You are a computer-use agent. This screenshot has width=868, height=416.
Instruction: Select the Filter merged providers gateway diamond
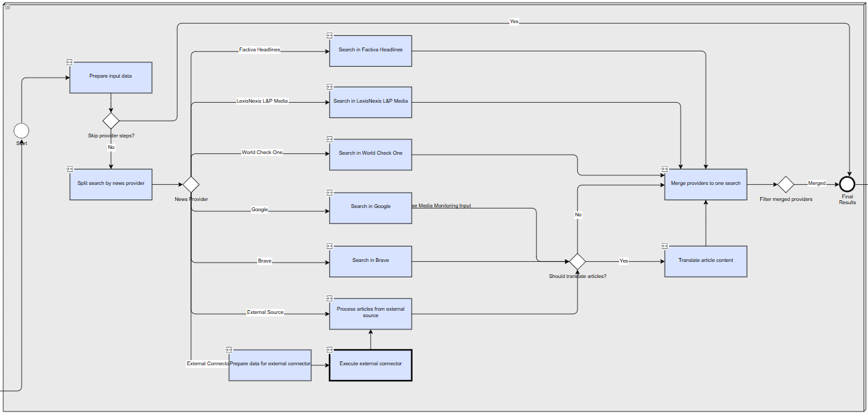tap(785, 184)
